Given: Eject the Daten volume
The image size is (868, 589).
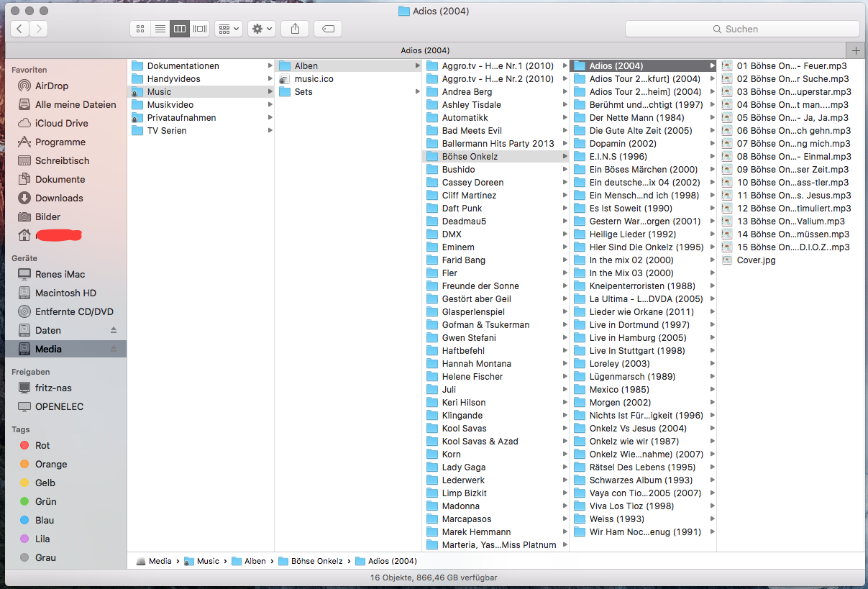Looking at the screenshot, I should pos(113,330).
